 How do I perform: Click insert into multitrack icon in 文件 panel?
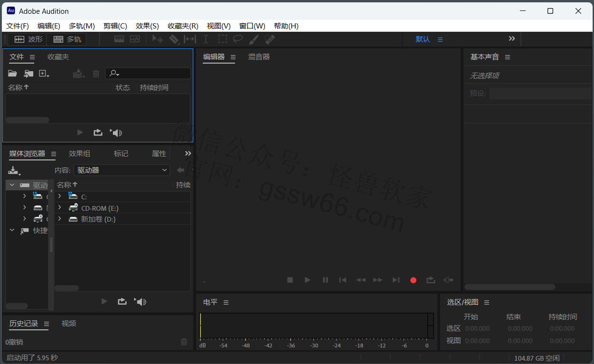[x=79, y=74]
